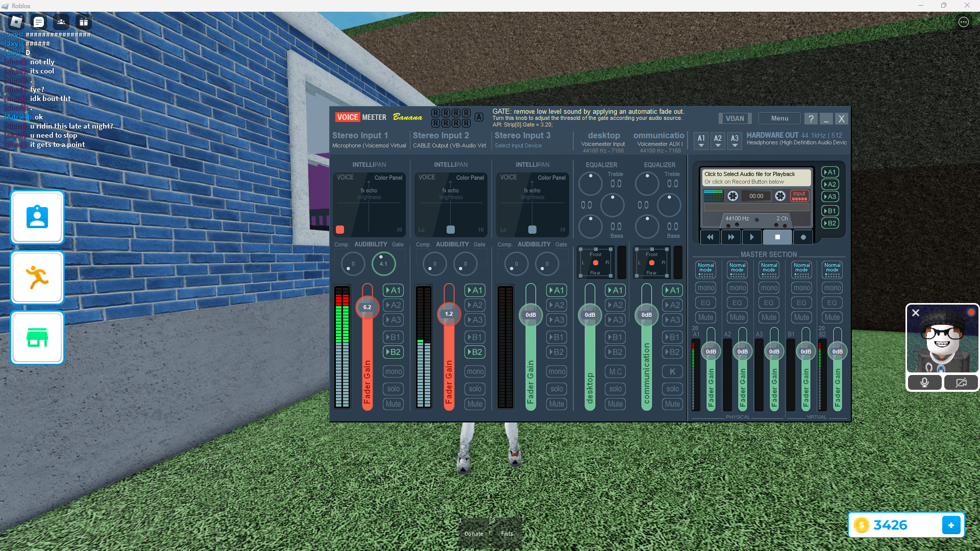Click the Stereo Input 1 Gate knob
The height and width of the screenshot is (551, 980).
point(383,264)
